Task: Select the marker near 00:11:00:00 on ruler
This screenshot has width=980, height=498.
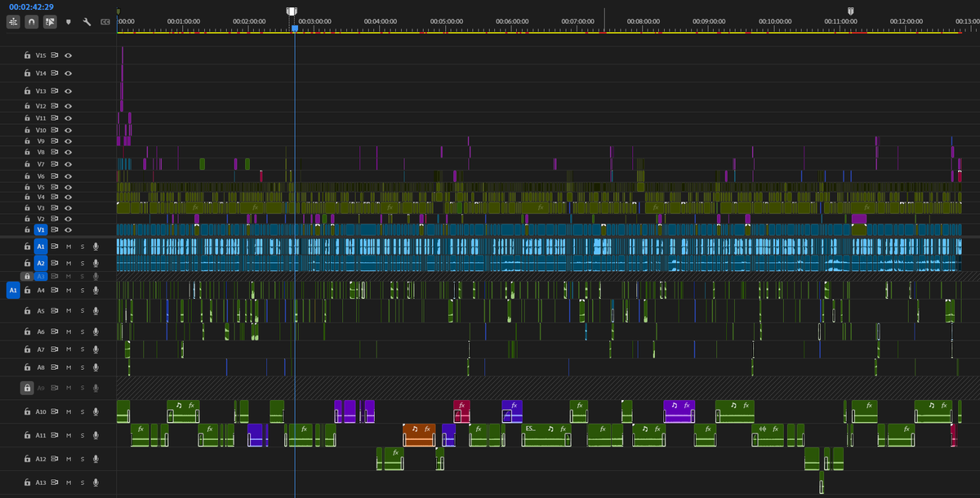Action: (x=851, y=11)
